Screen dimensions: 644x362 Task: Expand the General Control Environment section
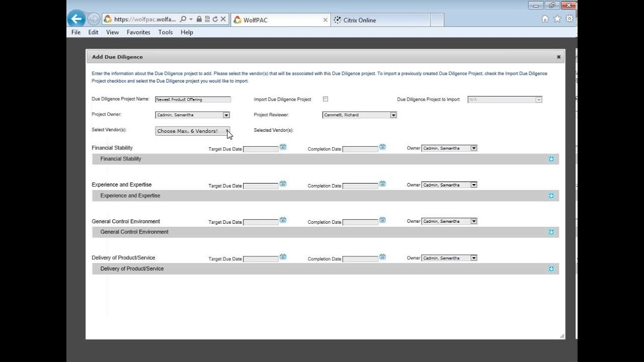click(x=551, y=232)
